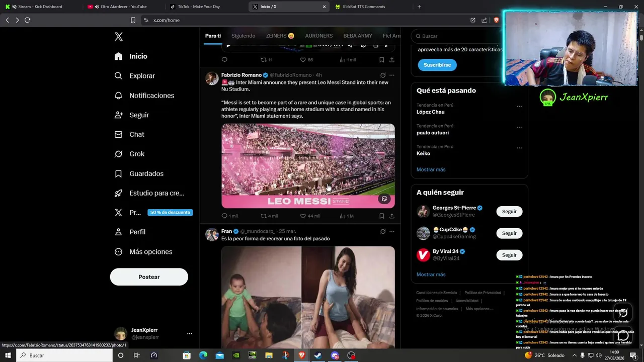Open Chat in the sidebar
Viewport: 644px width, 362px height.
pyautogui.click(x=129, y=135)
